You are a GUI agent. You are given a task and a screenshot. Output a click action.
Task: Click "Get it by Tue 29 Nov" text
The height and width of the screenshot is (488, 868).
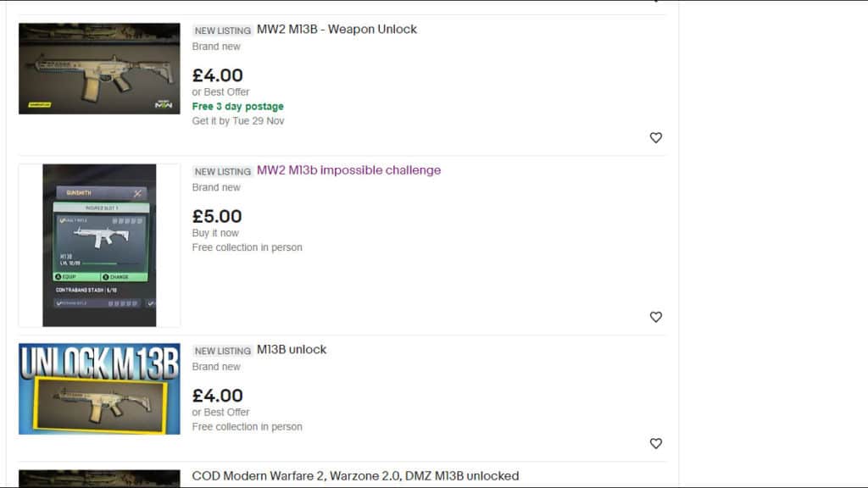[x=238, y=121]
